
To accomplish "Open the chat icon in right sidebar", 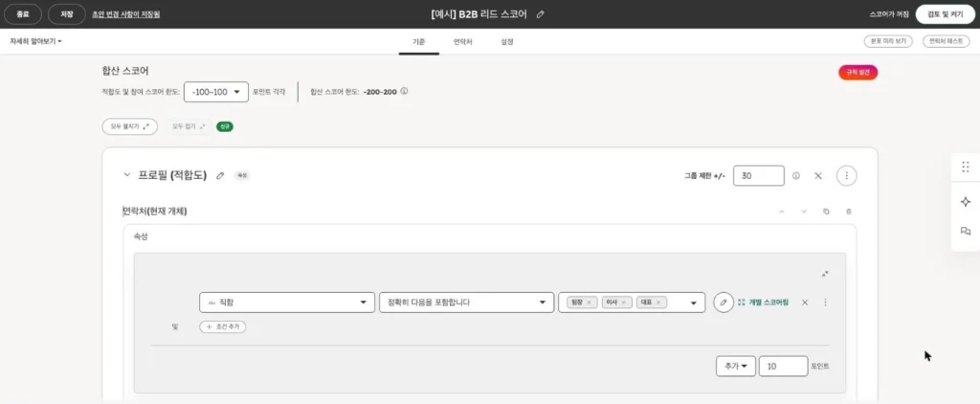I will tap(966, 232).
